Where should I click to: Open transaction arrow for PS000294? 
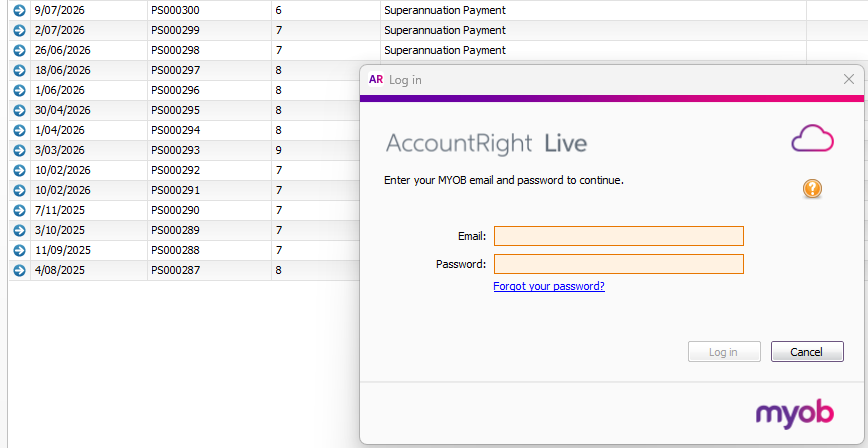tap(19, 130)
